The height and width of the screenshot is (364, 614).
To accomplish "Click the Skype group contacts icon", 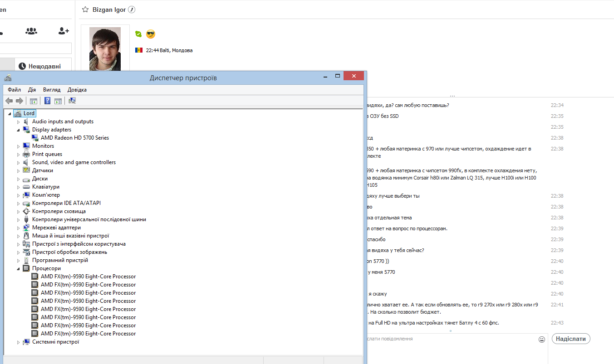I will pos(31,31).
